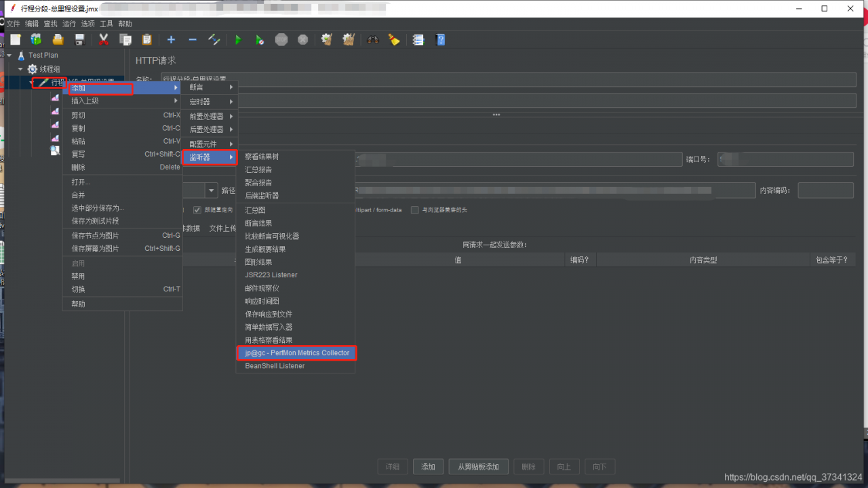The image size is (868, 488).
Task: Open the 文件 menu in menu bar
Action: click(x=14, y=24)
